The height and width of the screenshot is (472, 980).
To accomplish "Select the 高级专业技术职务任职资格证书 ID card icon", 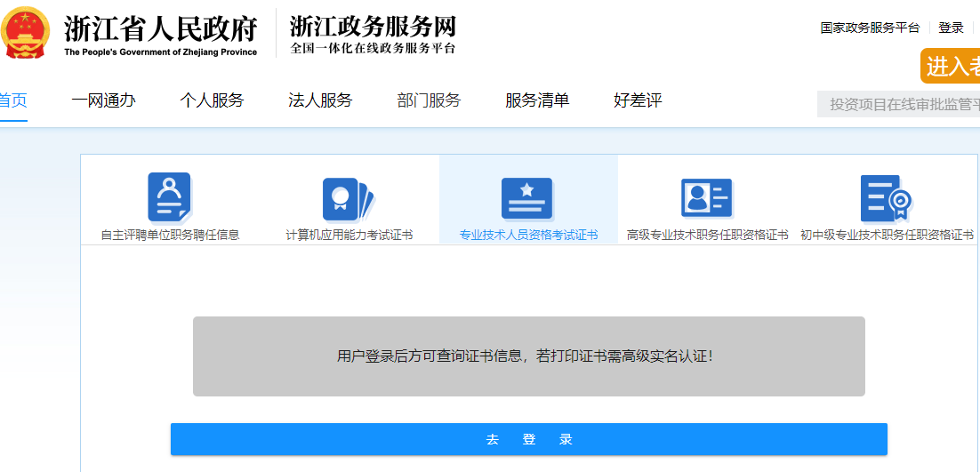I will [x=706, y=198].
